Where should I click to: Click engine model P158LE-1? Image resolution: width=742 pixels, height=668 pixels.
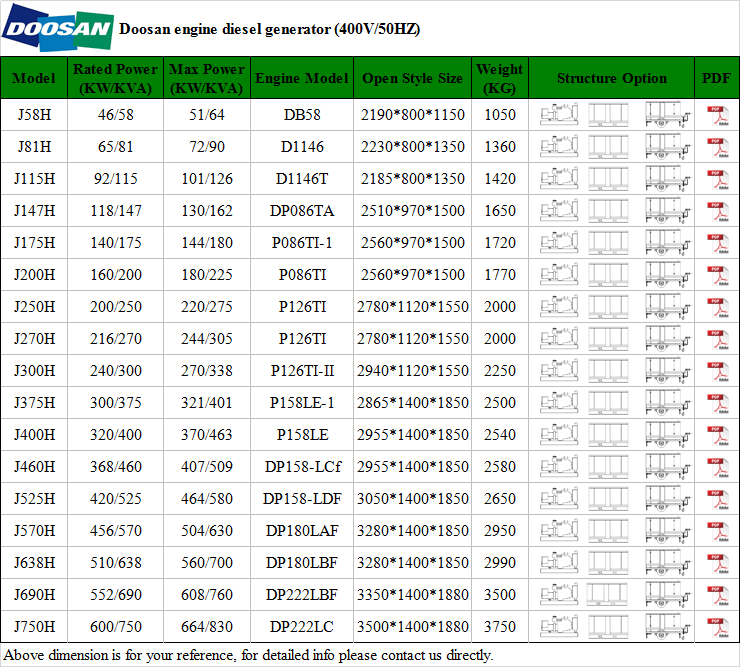302,403
